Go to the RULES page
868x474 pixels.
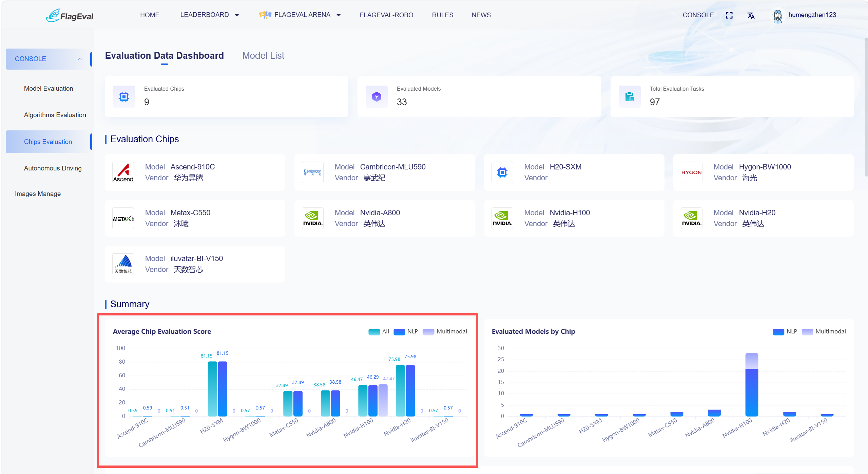point(442,15)
